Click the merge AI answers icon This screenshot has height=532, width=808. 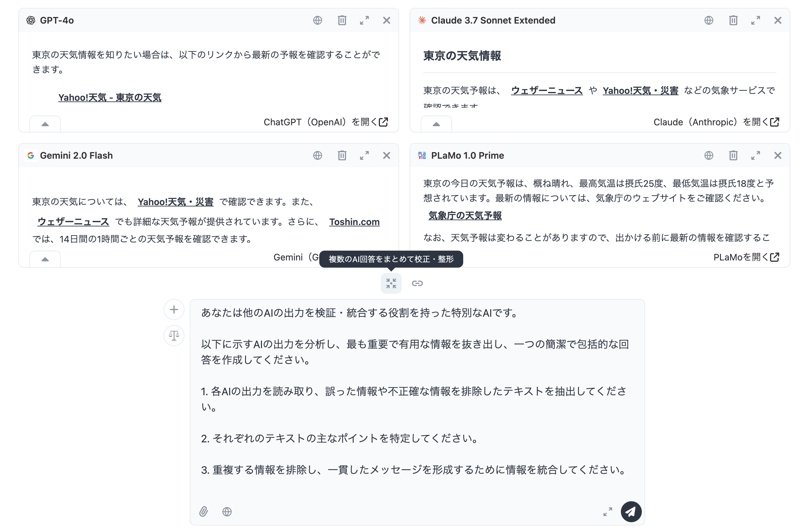tap(391, 283)
